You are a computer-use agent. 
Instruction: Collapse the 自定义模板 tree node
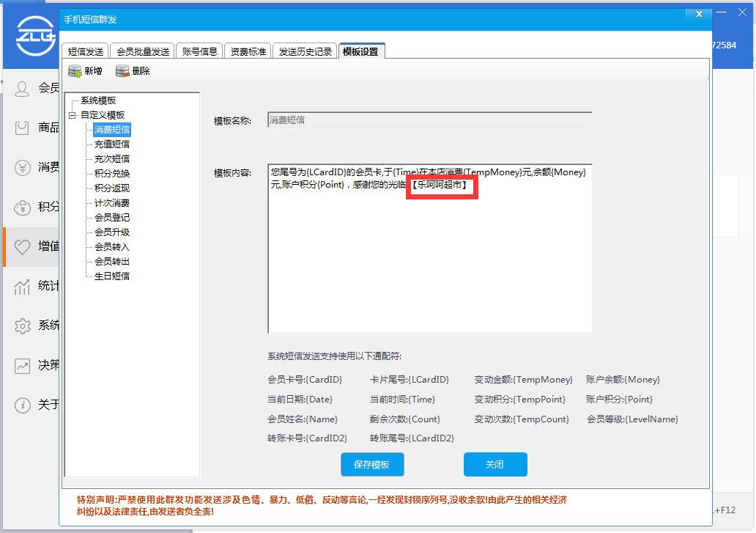[x=72, y=114]
